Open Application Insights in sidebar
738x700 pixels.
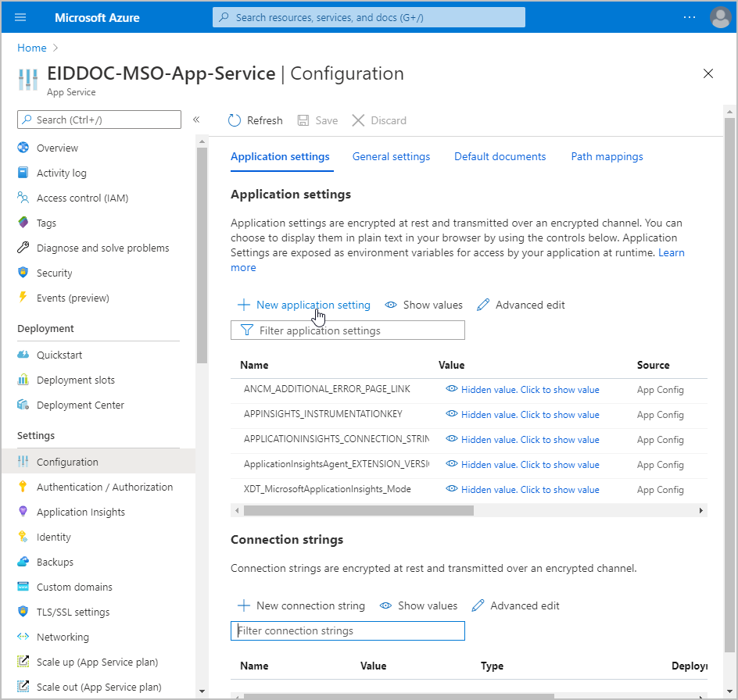[81, 512]
